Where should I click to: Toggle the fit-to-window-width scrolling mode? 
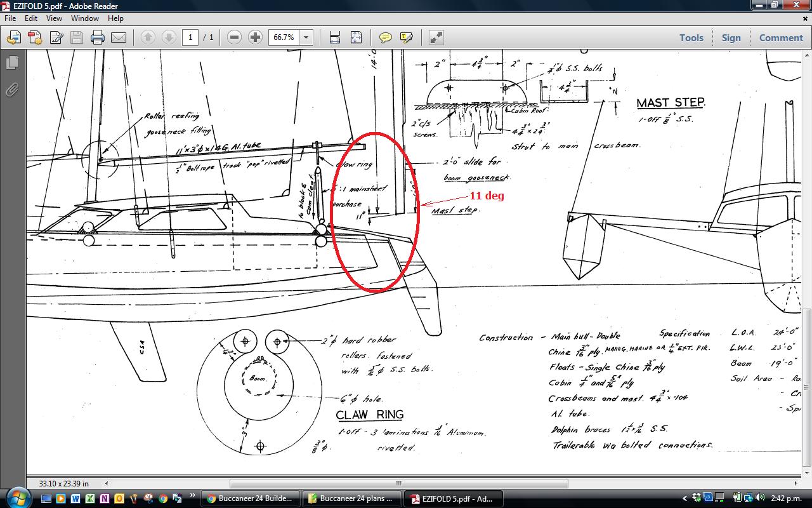tap(334, 37)
